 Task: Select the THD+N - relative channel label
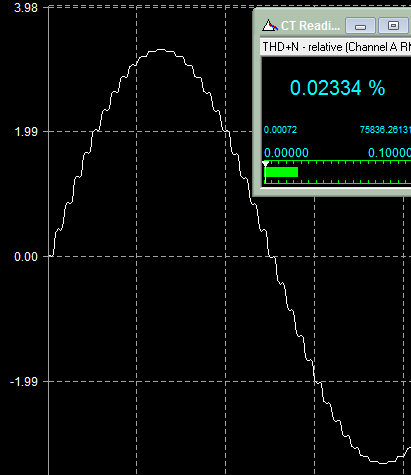click(337, 47)
